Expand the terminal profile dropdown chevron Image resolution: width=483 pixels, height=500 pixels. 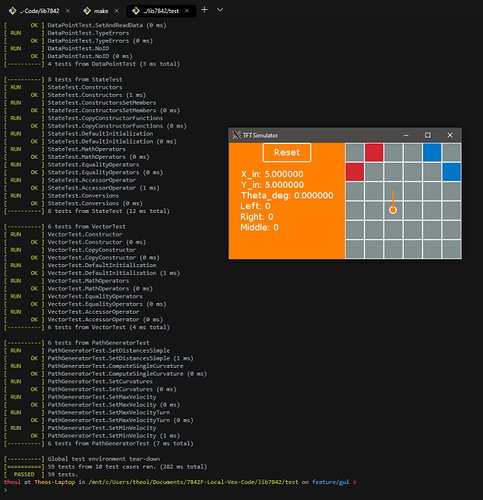pyautogui.click(x=220, y=10)
